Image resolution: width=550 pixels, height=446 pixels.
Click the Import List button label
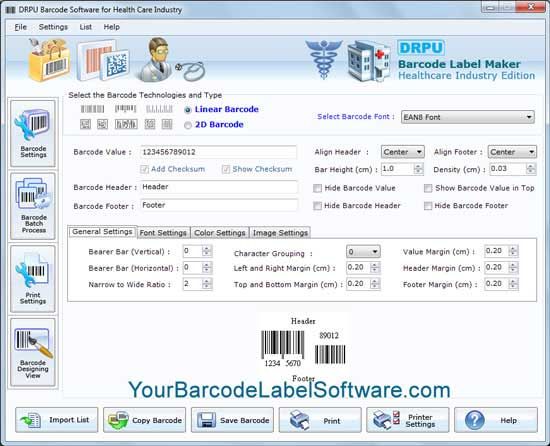[69, 420]
